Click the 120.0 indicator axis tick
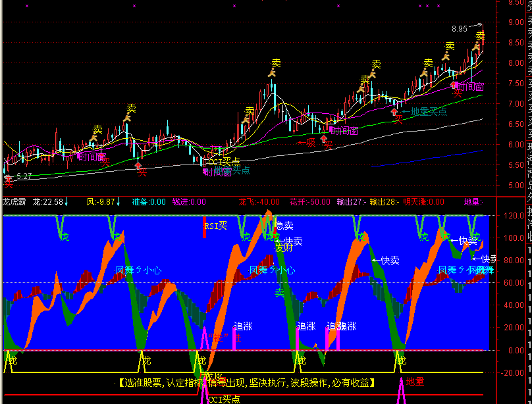 pyautogui.click(x=516, y=216)
